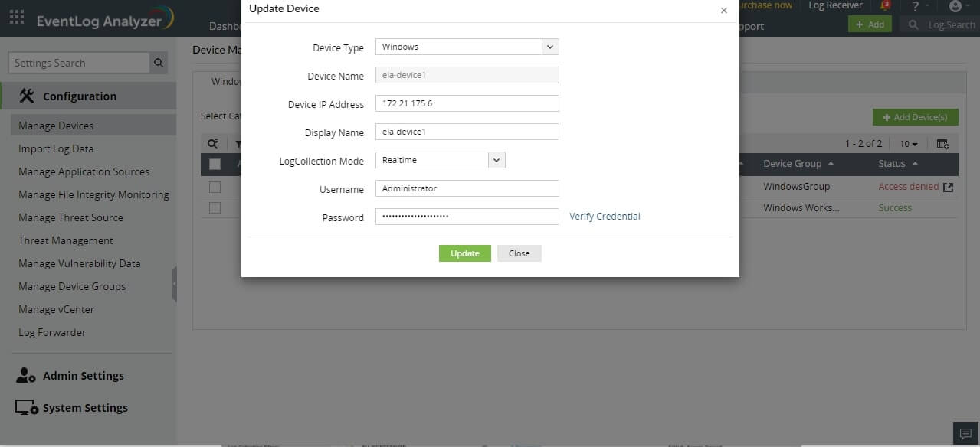The width and height of the screenshot is (980, 447).
Task: Open Threat Management in the sidebar
Action: tap(66, 240)
